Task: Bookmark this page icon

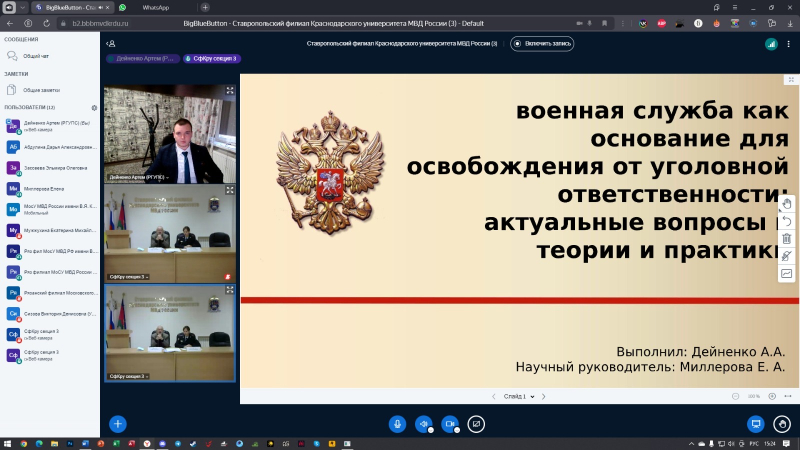Action: point(605,23)
